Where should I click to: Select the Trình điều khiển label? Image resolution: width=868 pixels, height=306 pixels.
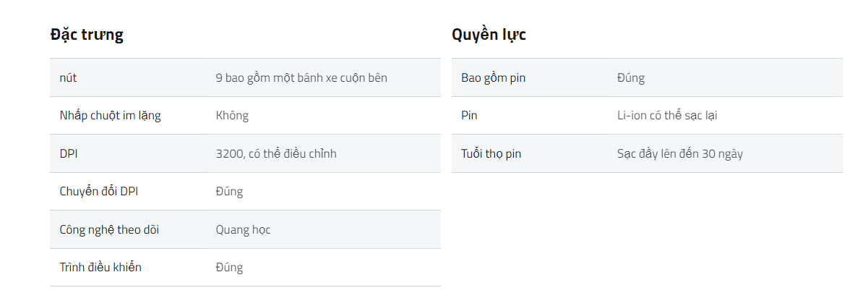[x=100, y=268]
